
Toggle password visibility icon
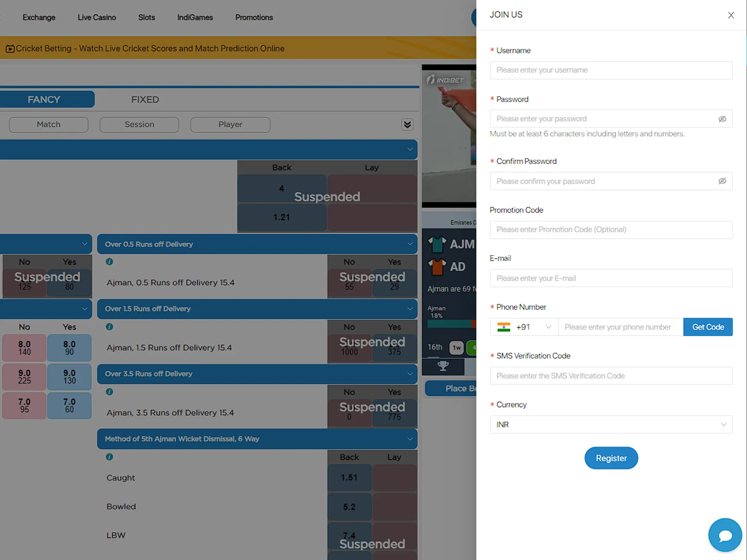pos(722,118)
